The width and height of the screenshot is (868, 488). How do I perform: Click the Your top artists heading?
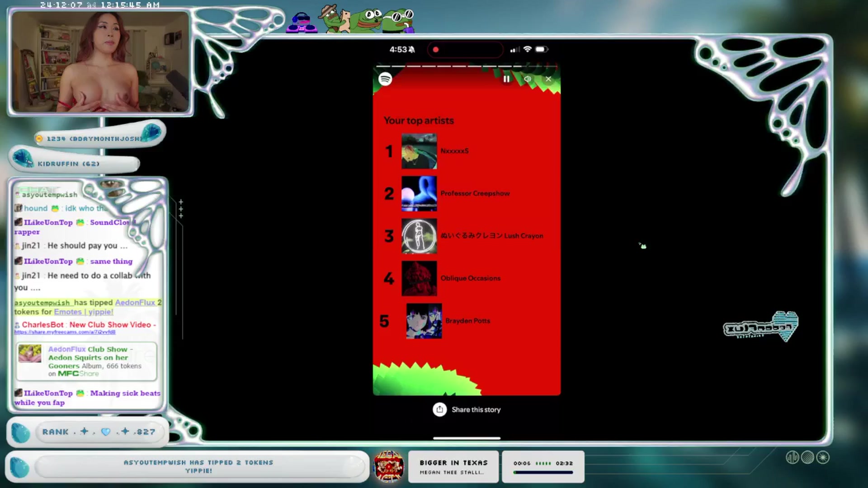(x=419, y=121)
